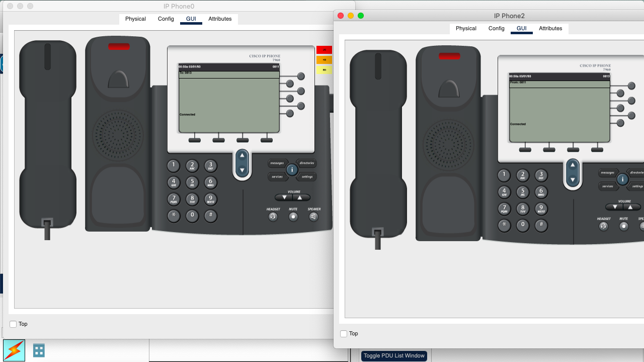Image resolution: width=644 pixels, height=362 pixels.
Task: Click the headset button on IP Phone0
Action: 273,217
